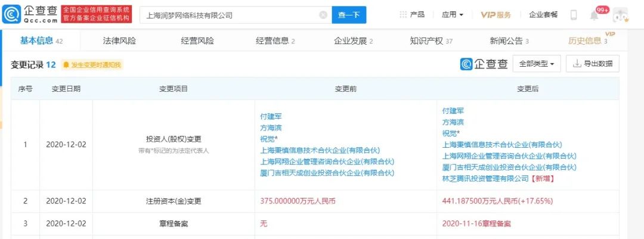The width and height of the screenshot is (644, 239).
Task: Switch to the 法律风险 tab
Action: point(119,41)
